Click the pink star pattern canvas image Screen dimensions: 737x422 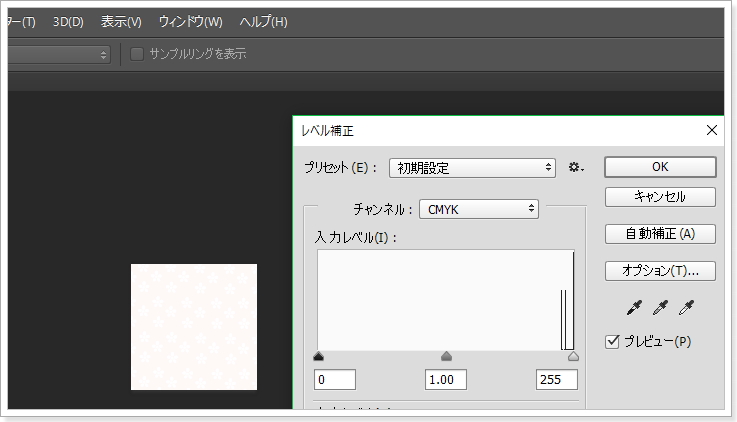[194, 327]
